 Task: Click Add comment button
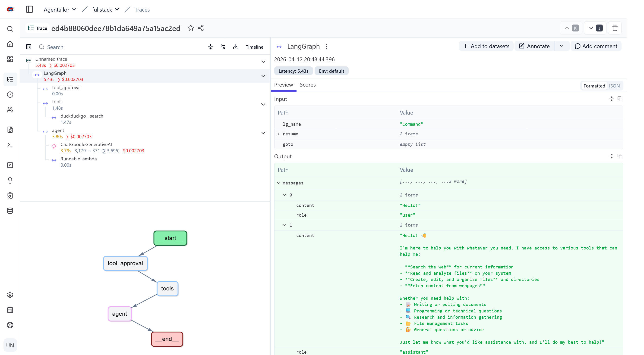pos(596,46)
